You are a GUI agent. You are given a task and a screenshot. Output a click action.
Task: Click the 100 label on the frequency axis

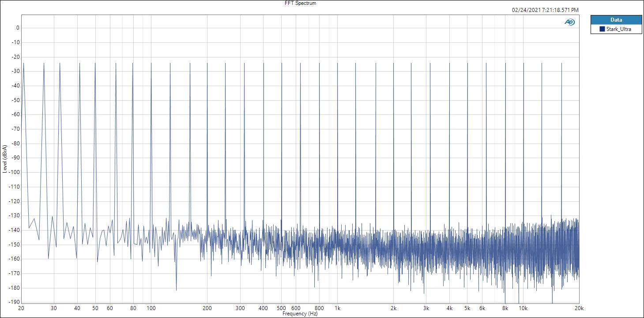(151, 308)
